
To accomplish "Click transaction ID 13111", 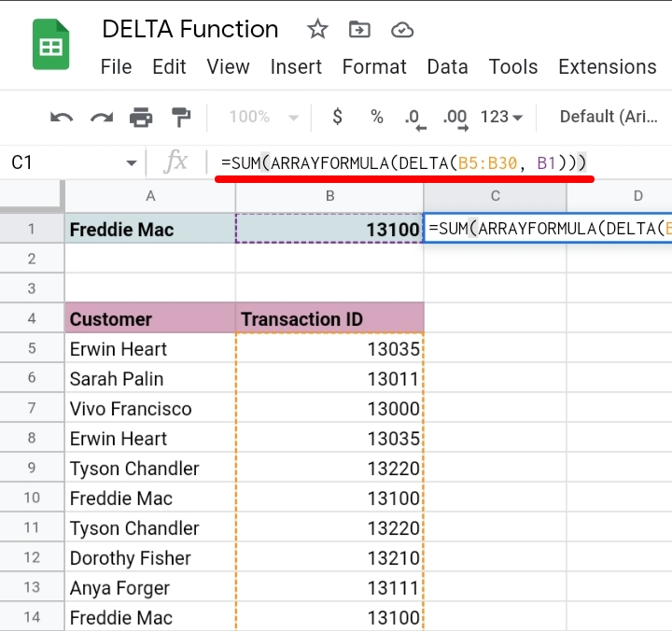I will click(329, 588).
